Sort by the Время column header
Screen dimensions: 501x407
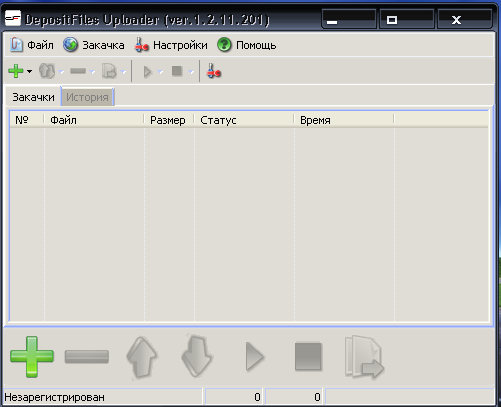coord(344,120)
